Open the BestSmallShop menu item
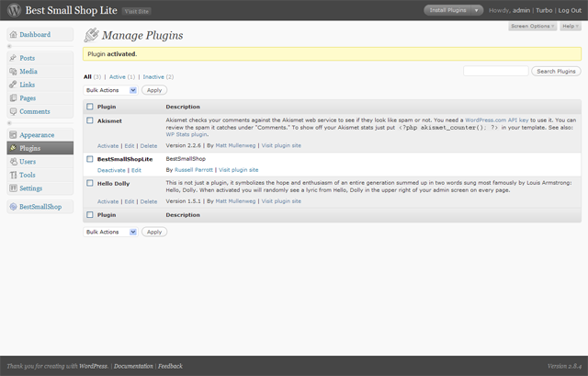The height and width of the screenshot is (376, 588). [40, 207]
